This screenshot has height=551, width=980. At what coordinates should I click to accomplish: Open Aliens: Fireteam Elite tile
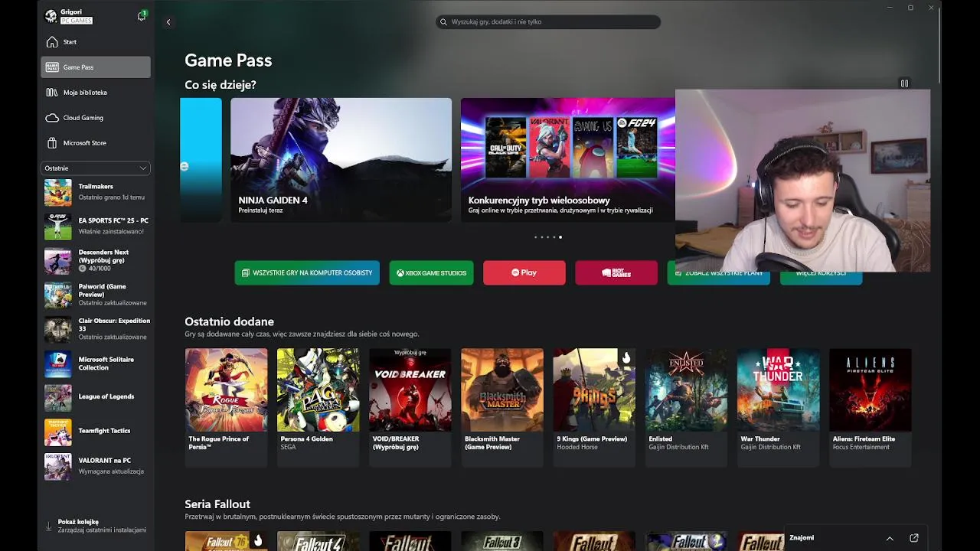[x=870, y=406]
